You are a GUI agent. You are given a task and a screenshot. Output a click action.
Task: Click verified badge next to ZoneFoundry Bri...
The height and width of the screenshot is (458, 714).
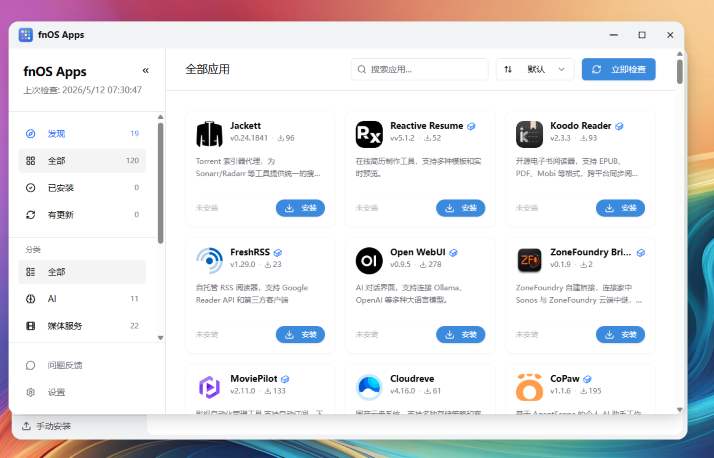[641, 253]
